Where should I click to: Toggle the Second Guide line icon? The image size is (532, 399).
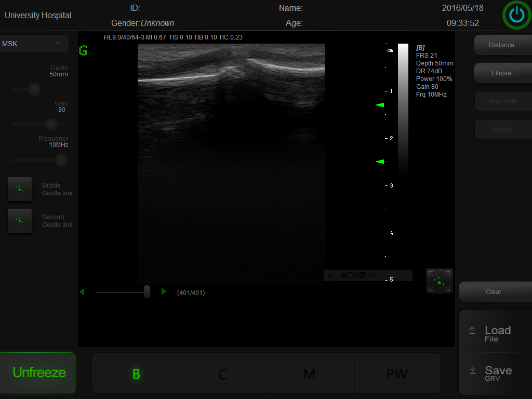pos(20,221)
